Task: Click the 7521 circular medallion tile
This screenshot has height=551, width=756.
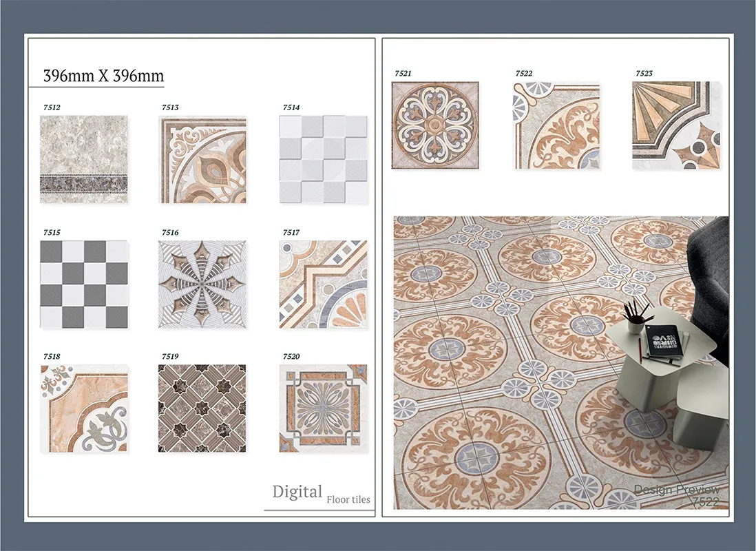Action: [435, 125]
